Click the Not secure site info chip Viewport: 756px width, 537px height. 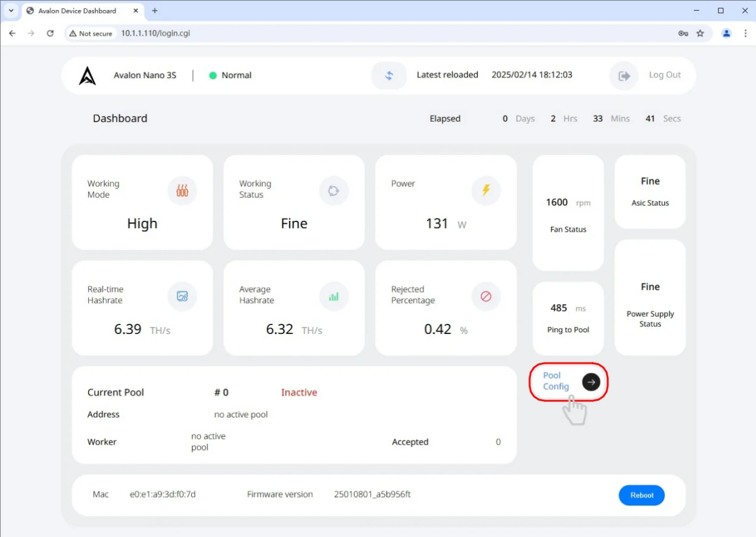[x=91, y=33]
